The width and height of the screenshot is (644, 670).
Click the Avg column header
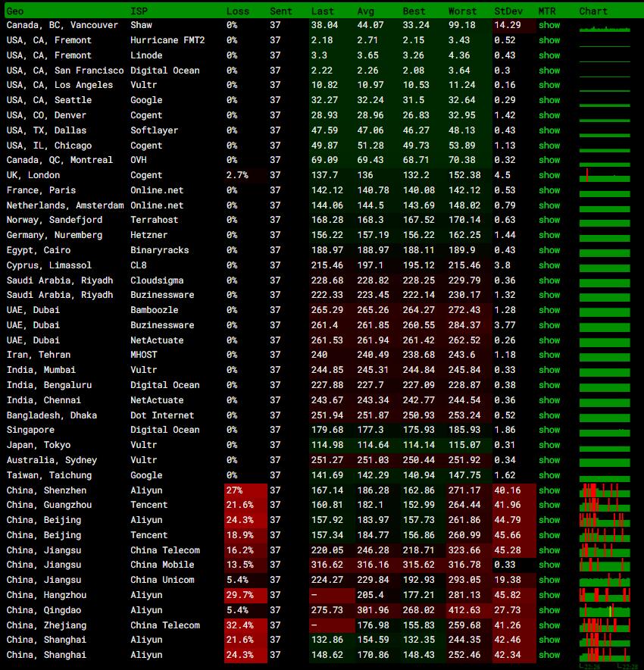[x=365, y=11]
